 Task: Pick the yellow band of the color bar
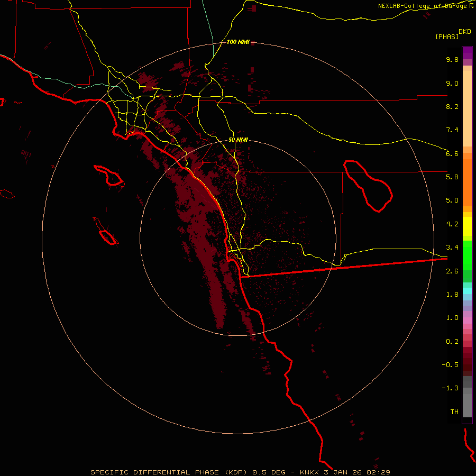[467, 226]
